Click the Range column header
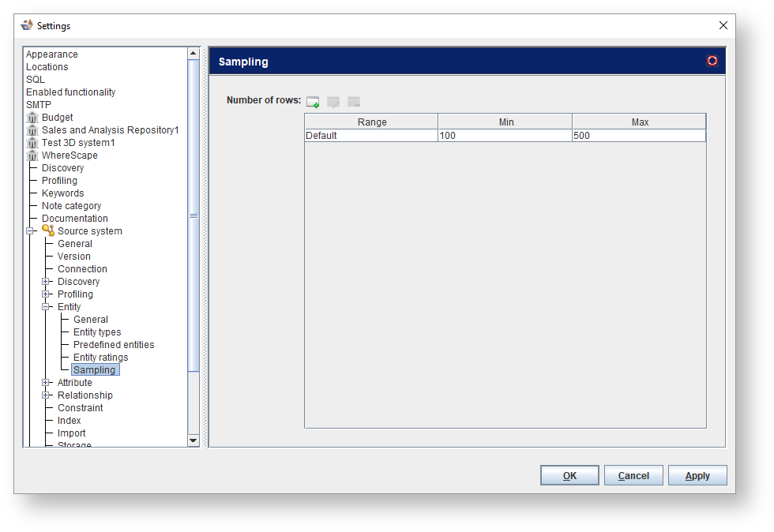774x532 pixels. pos(372,122)
